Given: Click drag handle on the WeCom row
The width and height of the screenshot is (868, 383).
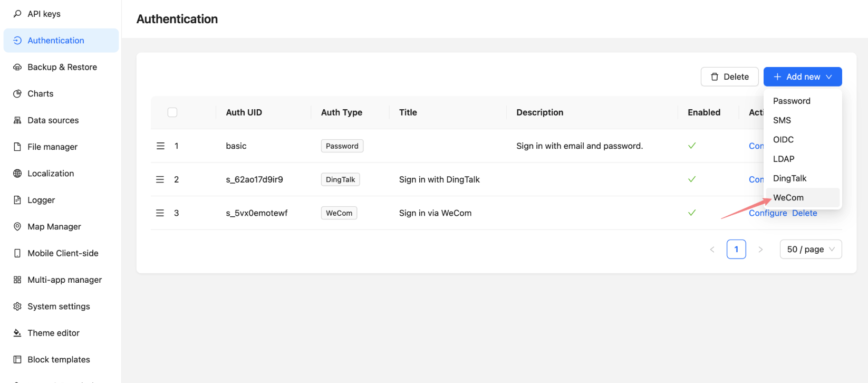Looking at the screenshot, I should pyautogui.click(x=160, y=213).
